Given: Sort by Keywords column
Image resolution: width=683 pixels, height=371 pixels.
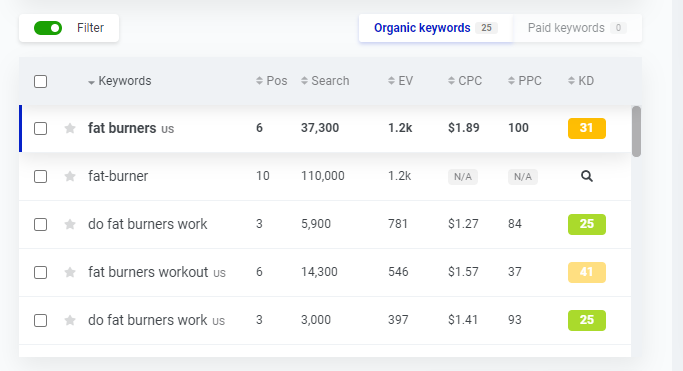Looking at the screenshot, I should [120, 81].
